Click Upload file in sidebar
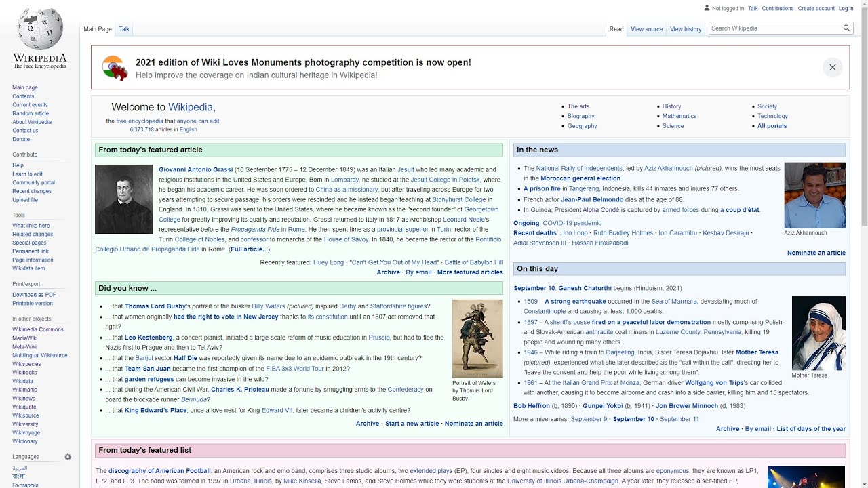Screen dimensions: 868x488 point(25,200)
